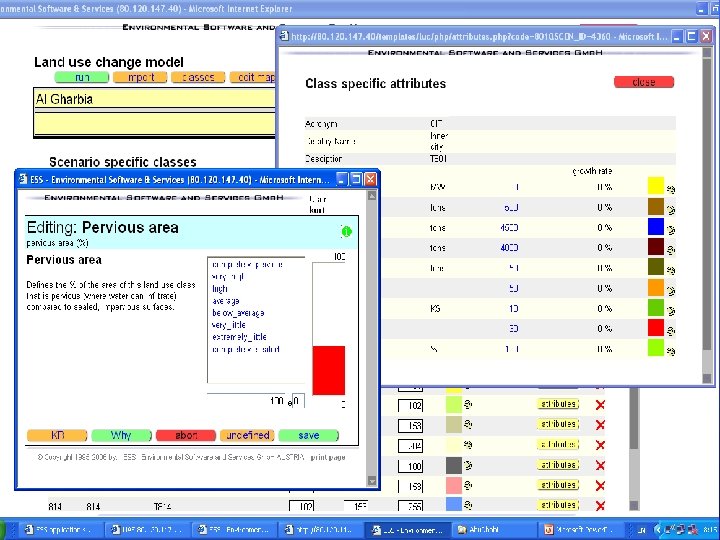Set value to undefined with the undefined button
The height and width of the screenshot is (540, 720).
(248, 435)
